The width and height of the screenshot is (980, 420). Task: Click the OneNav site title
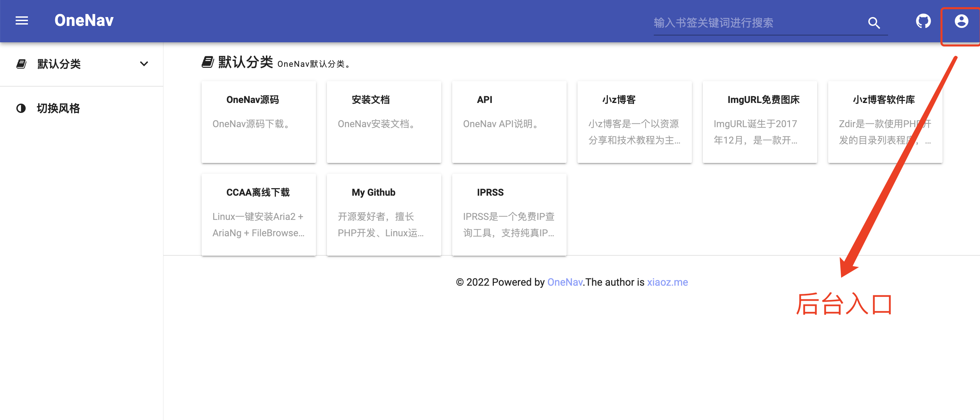click(x=84, y=20)
